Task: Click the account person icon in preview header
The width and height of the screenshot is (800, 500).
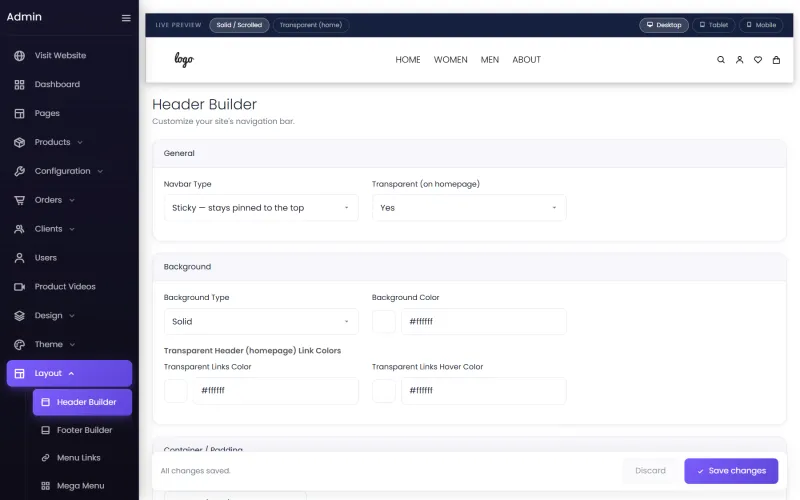Action: 739,60
